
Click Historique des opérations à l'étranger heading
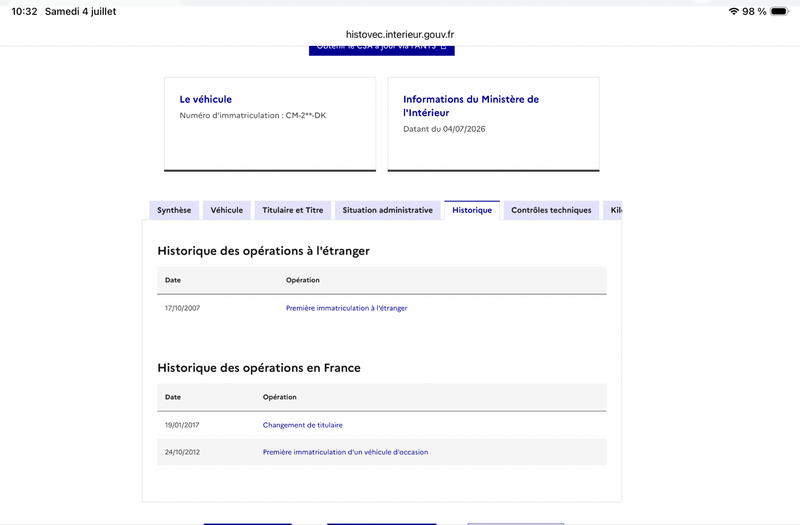(x=263, y=251)
